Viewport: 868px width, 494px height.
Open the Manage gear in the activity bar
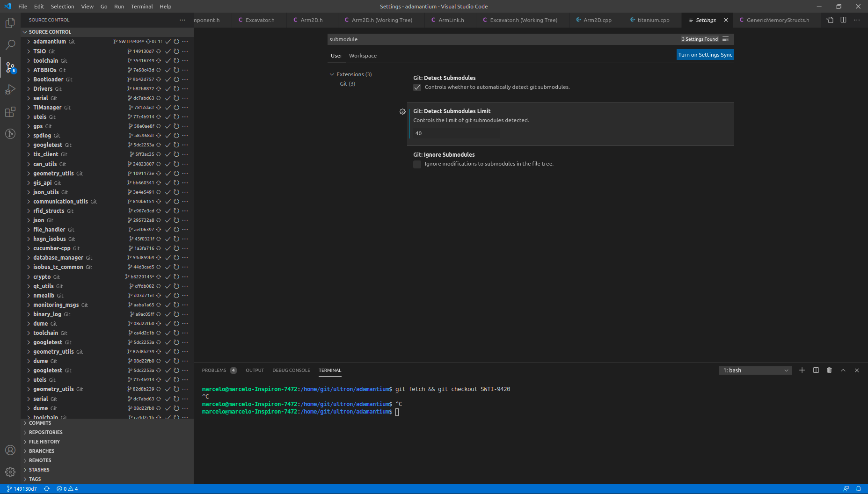click(10, 472)
